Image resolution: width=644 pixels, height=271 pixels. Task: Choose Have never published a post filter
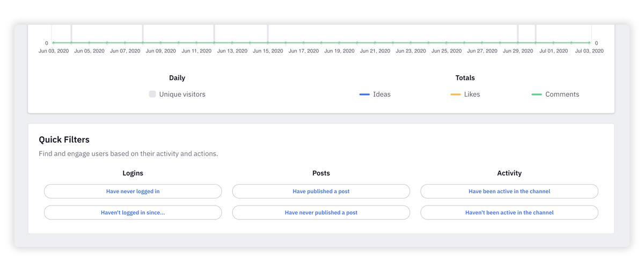tap(321, 213)
